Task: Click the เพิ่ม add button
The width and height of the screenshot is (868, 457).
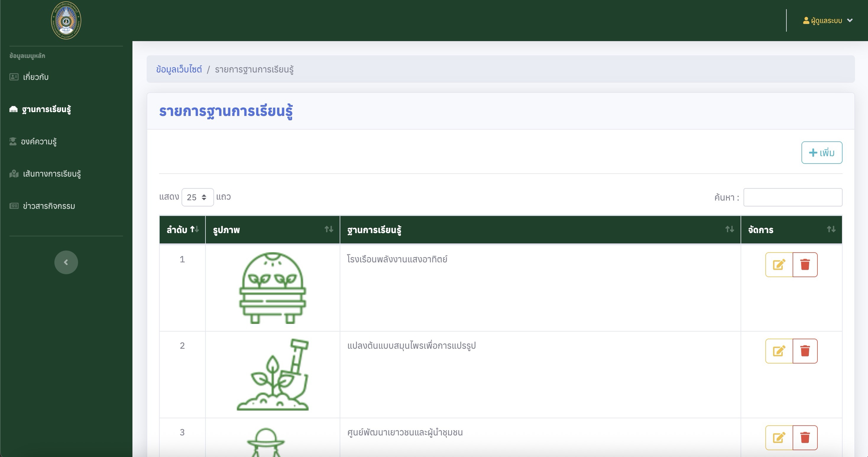Action: click(x=822, y=153)
